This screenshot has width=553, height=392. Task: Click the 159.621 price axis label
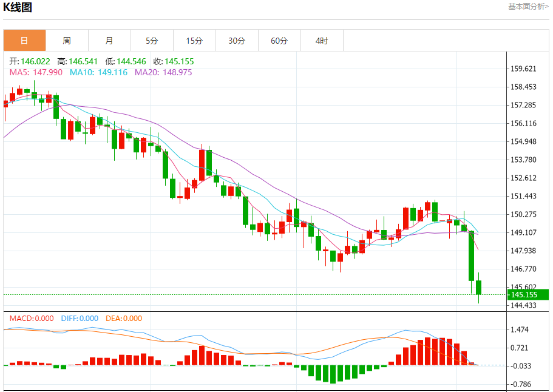(x=523, y=69)
